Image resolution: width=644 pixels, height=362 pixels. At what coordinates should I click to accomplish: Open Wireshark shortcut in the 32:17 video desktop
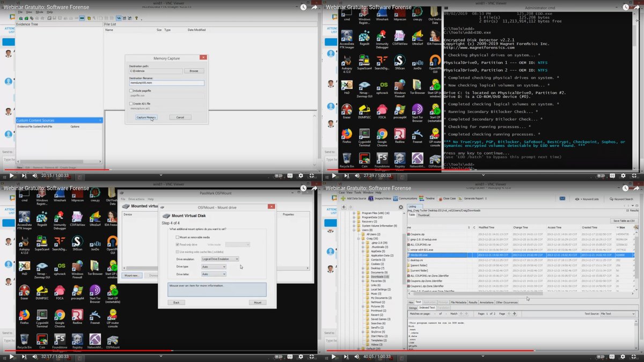60,194
